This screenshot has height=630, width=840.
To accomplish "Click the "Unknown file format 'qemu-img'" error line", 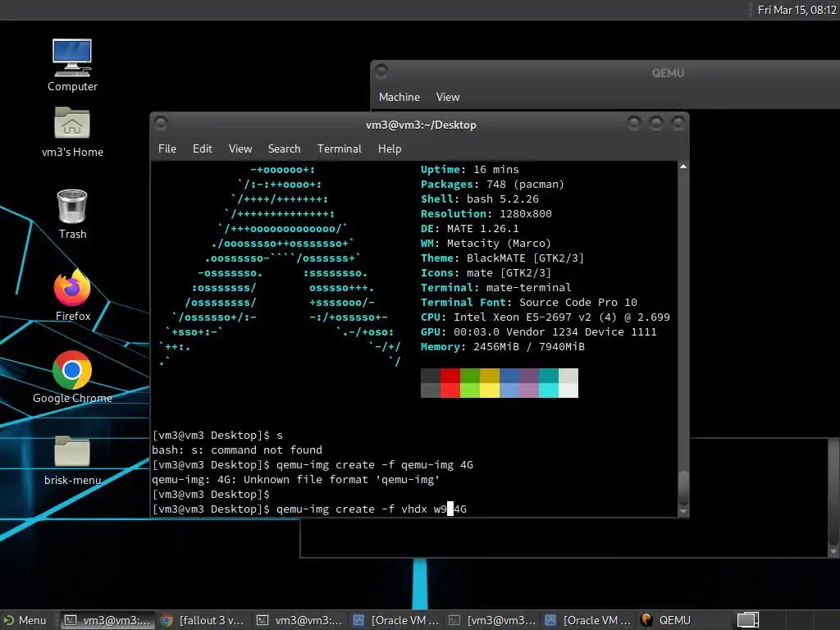I will (296, 479).
